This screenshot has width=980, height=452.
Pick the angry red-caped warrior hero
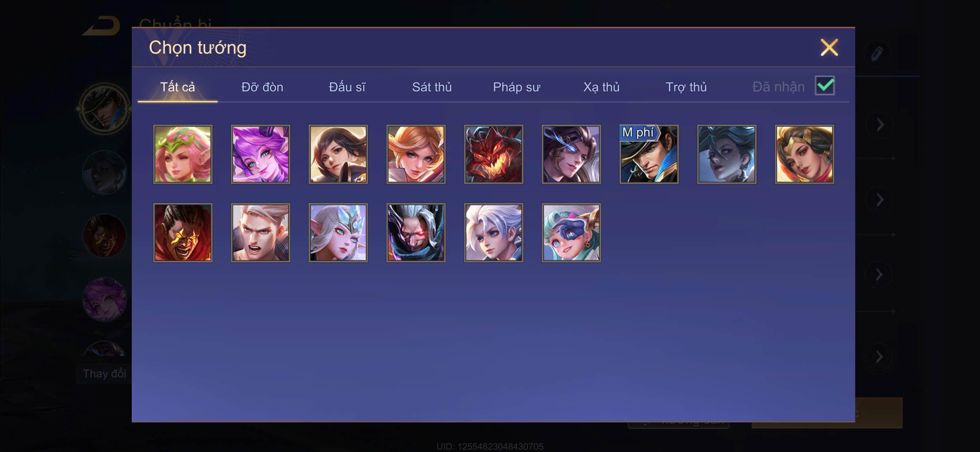[183, 232]
